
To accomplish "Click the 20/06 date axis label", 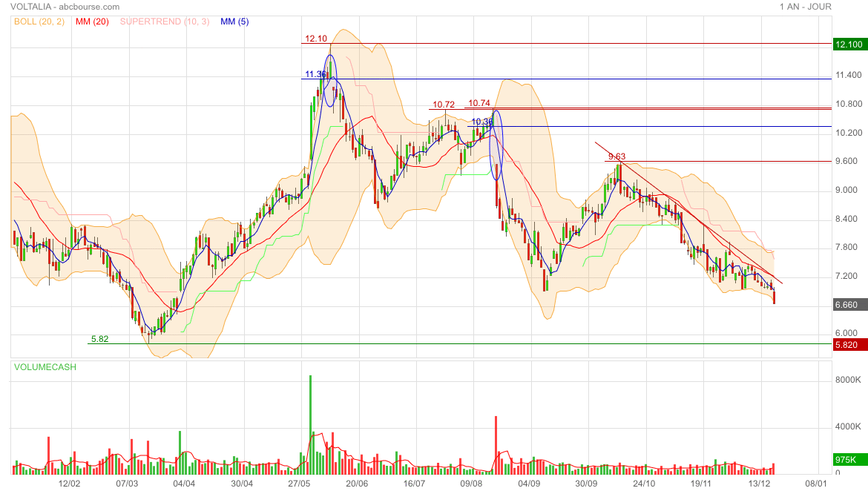I will pos(357,484).
